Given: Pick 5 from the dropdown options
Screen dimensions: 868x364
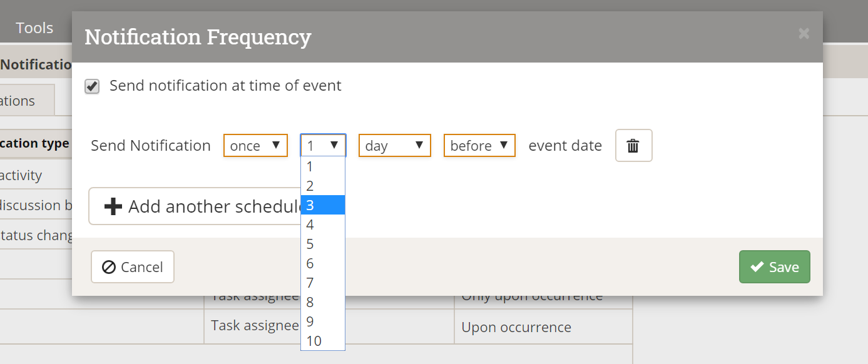Looking at the screenshot, I should (322, 244).
